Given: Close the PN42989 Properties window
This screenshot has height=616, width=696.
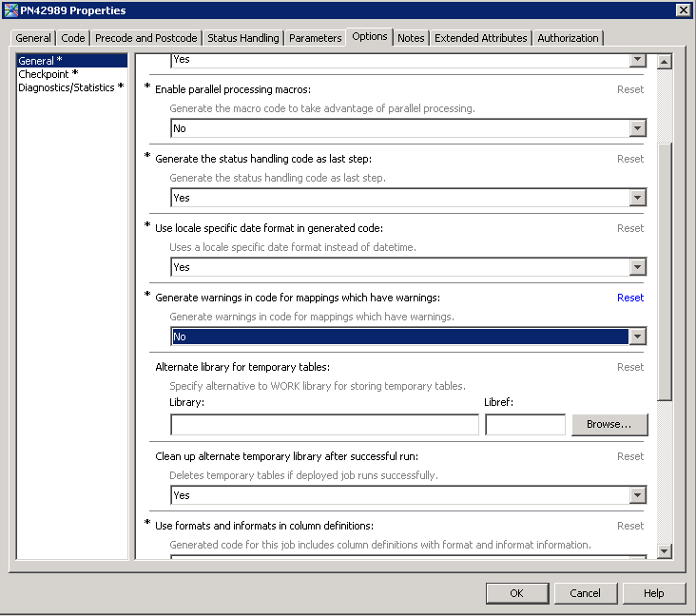Looking at the screenshot, I should [x=683, y=10].
